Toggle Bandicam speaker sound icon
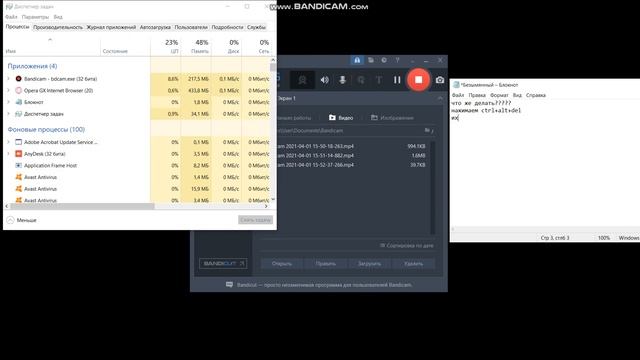The image size is (640, 360). coord(325,80)
